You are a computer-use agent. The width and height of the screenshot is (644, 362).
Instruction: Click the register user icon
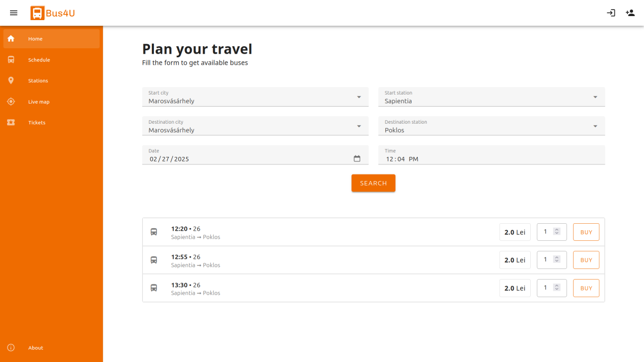[x=630, y=13]
